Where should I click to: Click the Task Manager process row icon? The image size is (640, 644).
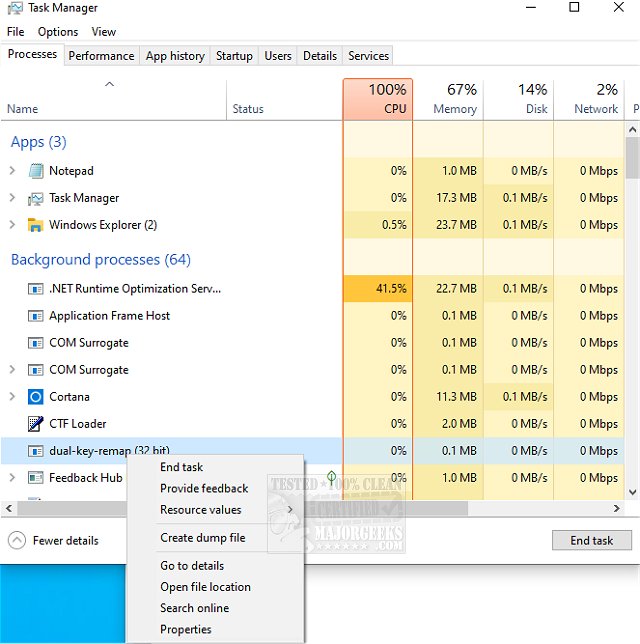pyautogui.click(x=36, y=198)
